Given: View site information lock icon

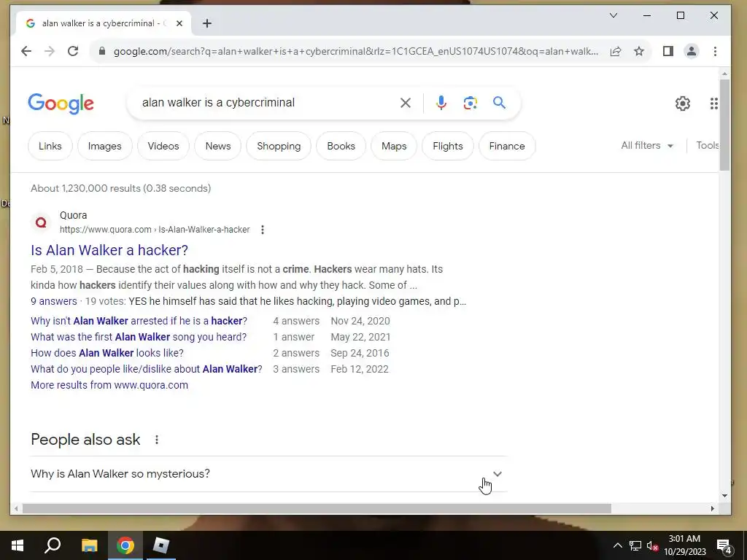Looking at the screenshot, I should point(102,52).
